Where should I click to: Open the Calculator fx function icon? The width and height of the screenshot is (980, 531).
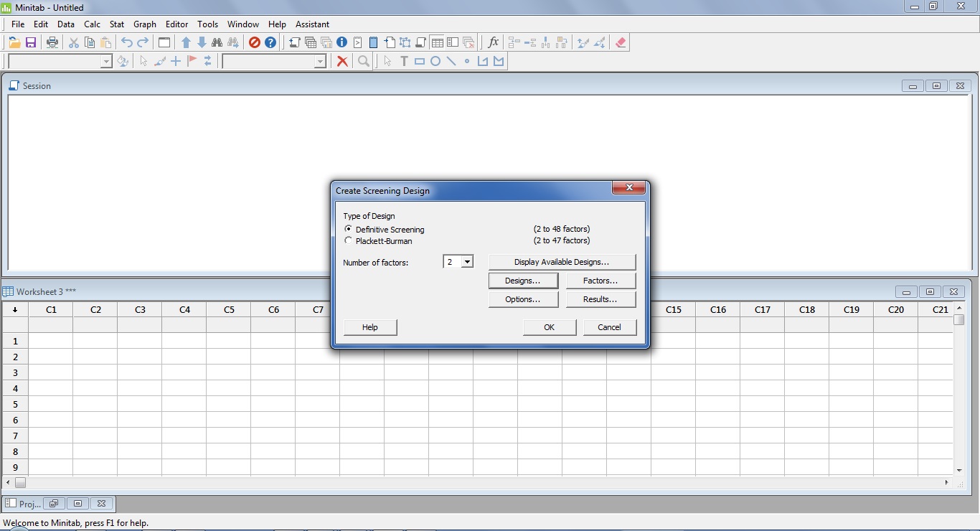(x=493, y=42)
